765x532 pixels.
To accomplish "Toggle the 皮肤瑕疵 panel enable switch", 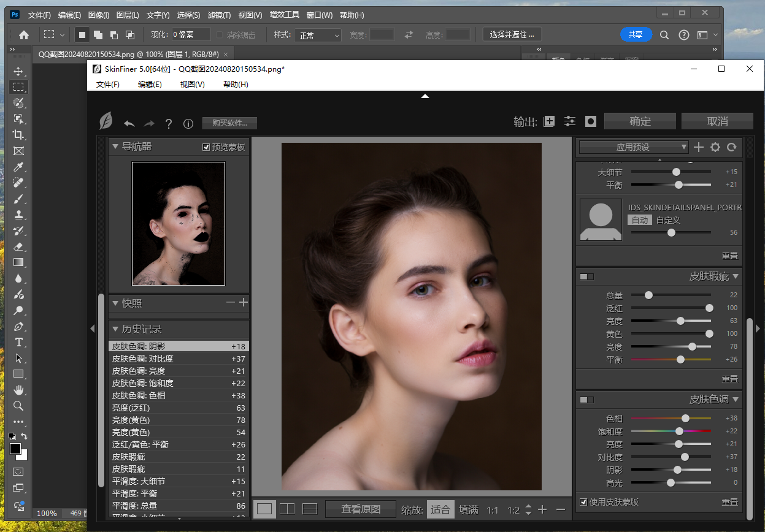I will (x=586, y=276).
